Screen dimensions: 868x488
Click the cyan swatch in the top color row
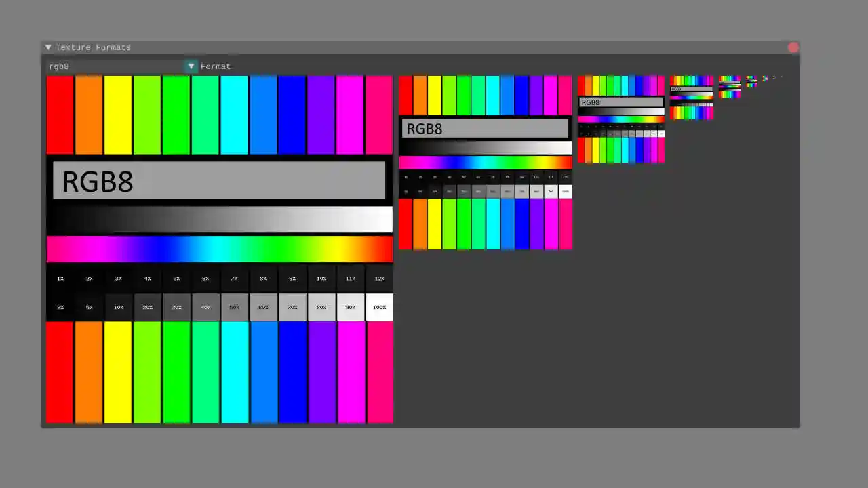[x=234, y=114]
